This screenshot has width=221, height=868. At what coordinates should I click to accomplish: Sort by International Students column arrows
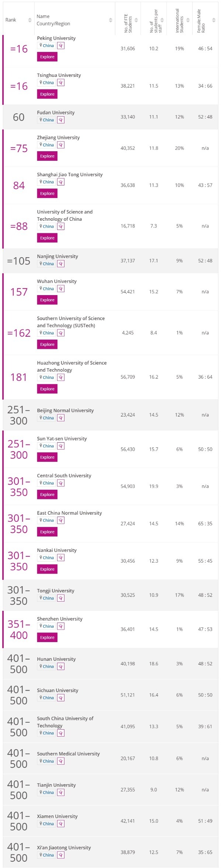(188, 20)
